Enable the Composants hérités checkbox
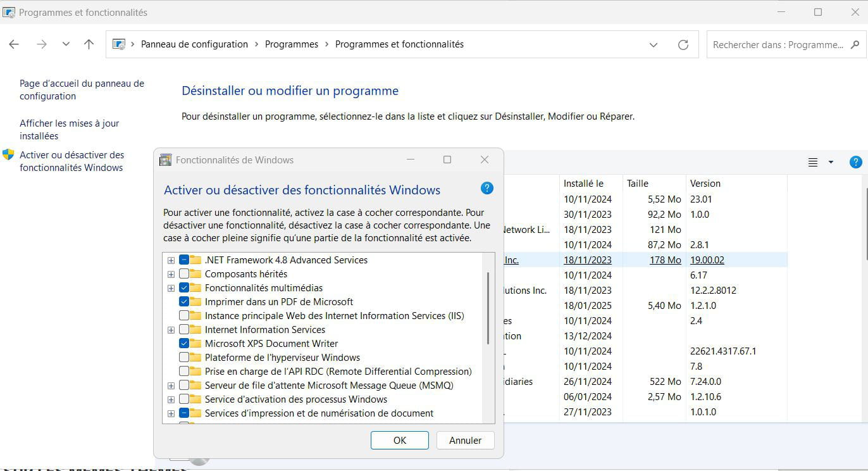 (184, 274)
